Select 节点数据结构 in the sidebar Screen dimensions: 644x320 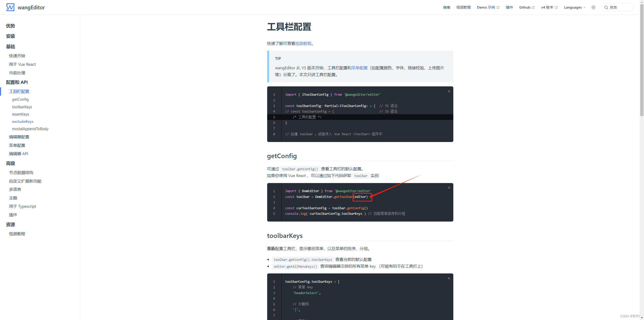point(21,172)
